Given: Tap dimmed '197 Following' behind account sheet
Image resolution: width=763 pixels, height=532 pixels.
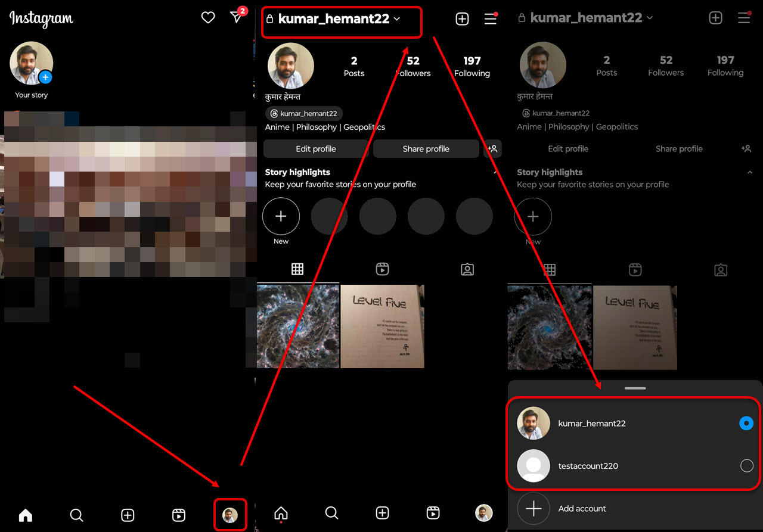Looking at the screenshot, I should (x=725, y=66).
